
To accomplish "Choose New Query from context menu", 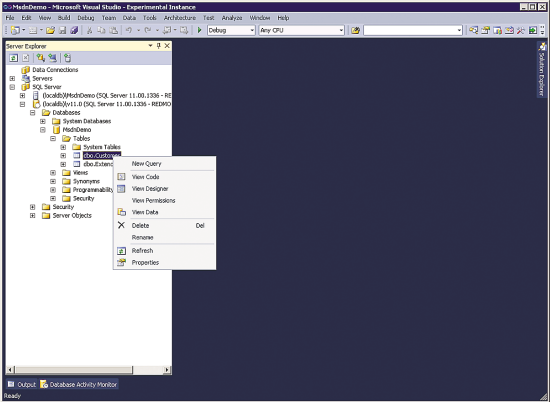I will [165, 164].
